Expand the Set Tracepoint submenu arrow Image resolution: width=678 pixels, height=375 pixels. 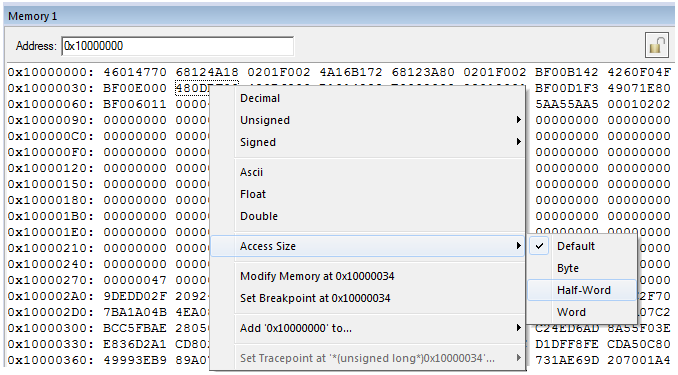518,358
